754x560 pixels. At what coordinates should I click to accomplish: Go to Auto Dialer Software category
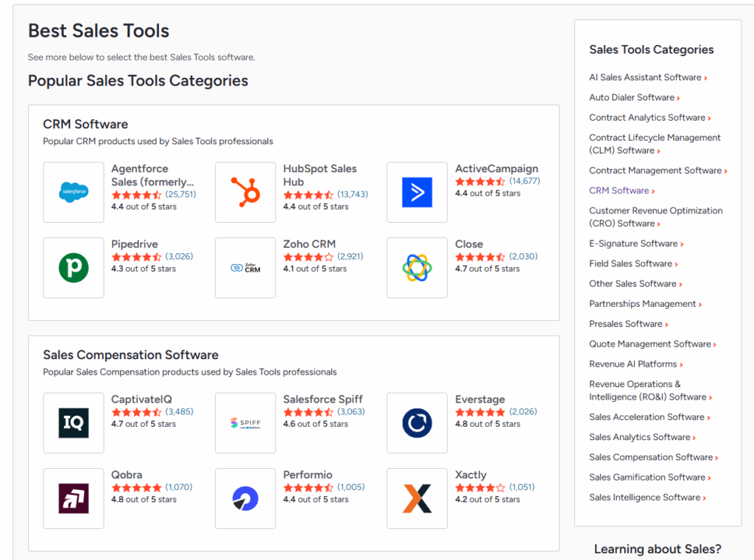tap(634, 98)
